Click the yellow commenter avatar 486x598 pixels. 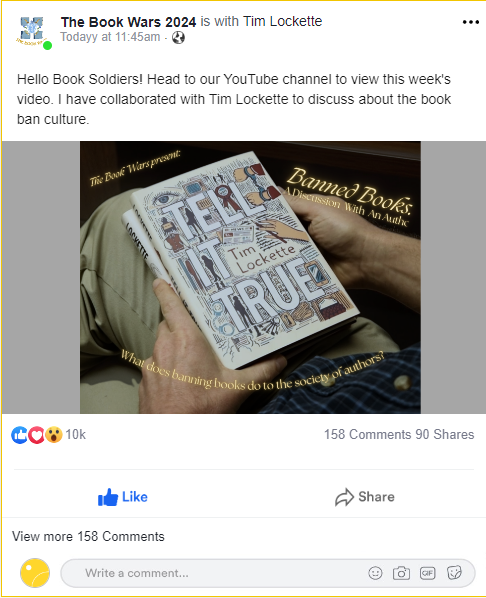click(35, 573)
